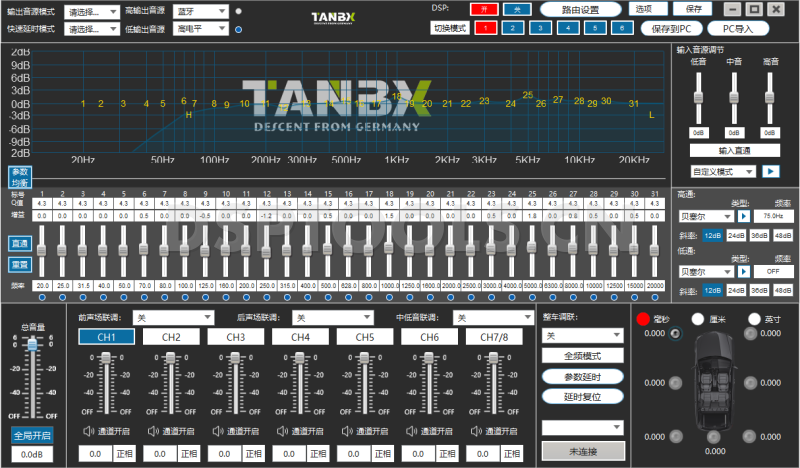Viewport: 800px width, 468px height.
Task: Open the 高电平 low output source dropdown
Action: [x=201, y=29]
